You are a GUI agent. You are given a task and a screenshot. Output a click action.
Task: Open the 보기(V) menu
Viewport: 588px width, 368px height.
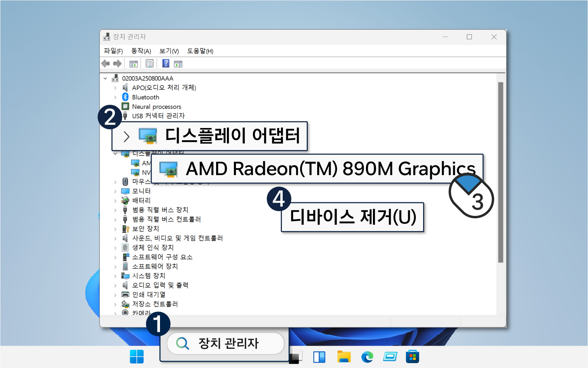point(169,51)
